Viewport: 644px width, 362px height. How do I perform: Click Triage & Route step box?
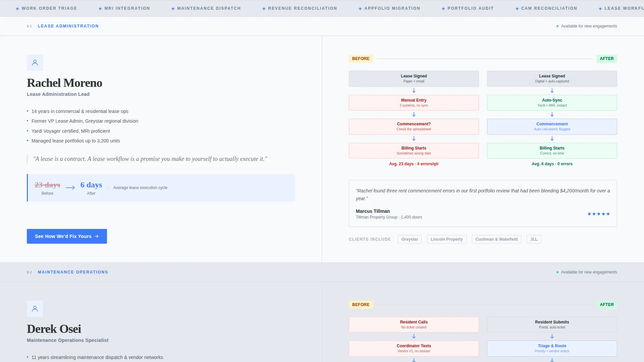point(552,349)
